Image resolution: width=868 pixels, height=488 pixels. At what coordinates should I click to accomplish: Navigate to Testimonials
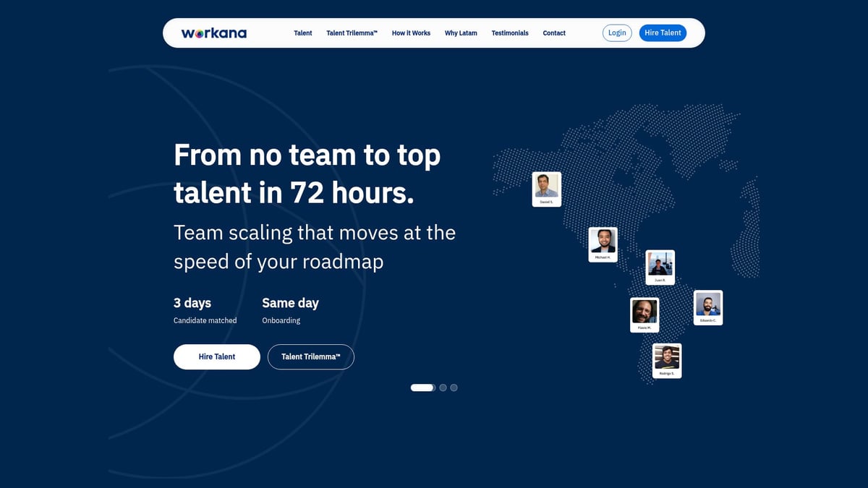point(510,33)
